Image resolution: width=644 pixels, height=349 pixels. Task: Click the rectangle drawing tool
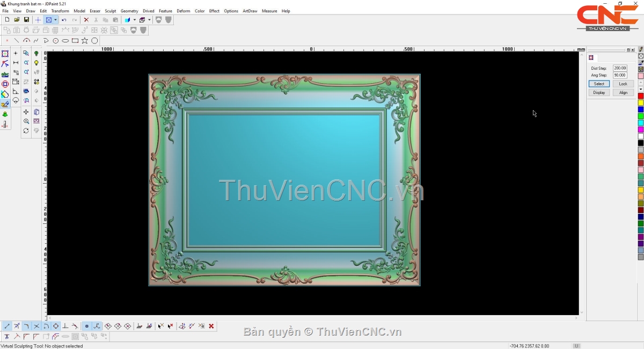point(75,41)
